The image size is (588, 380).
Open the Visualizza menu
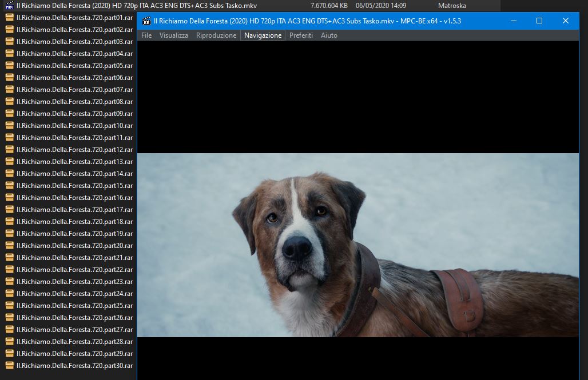(x=174, y=35)
